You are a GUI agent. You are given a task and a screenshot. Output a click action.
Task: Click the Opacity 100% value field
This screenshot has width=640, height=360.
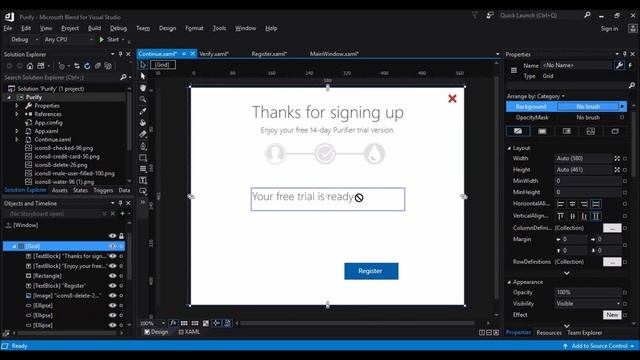588,292
